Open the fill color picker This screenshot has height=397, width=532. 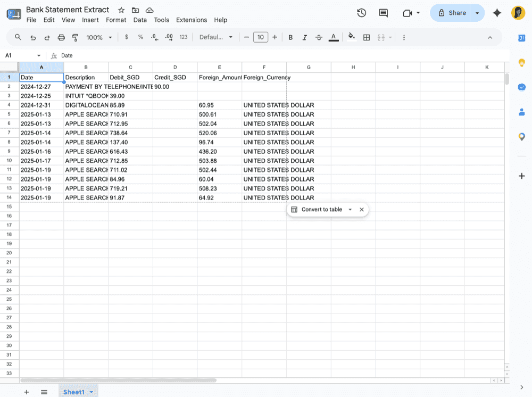352,37
